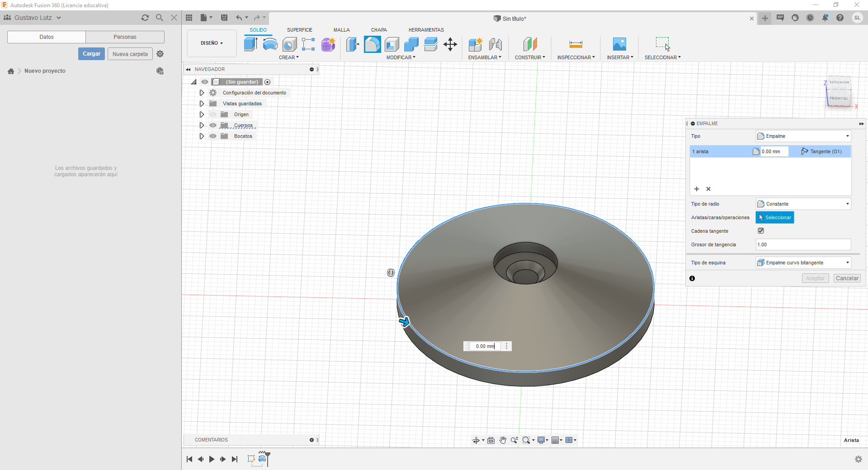The height and width of the screenshot is (470, 868).
Task: Collapse the EMPALME dialog with arrows
Action: (861, 123)
